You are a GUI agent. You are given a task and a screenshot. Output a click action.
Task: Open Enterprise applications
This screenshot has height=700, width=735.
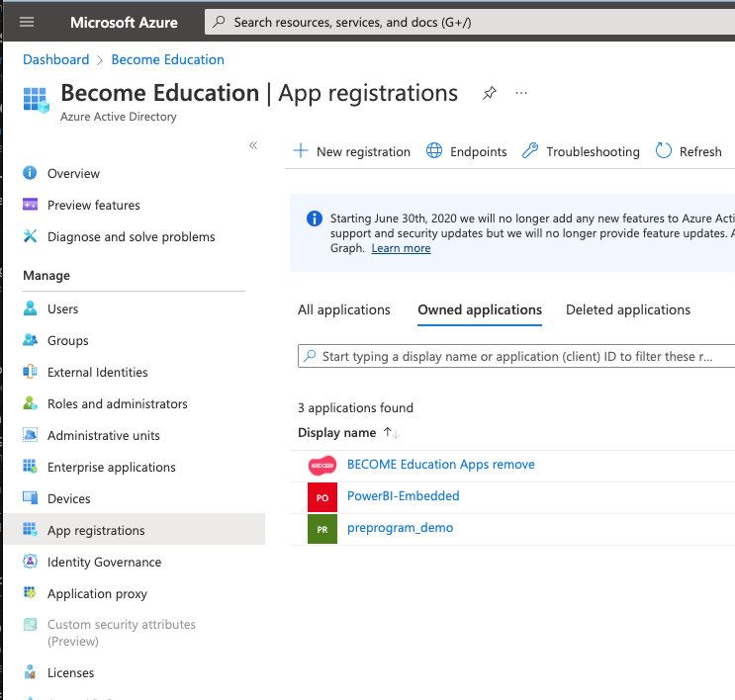[x=112, y=468]
